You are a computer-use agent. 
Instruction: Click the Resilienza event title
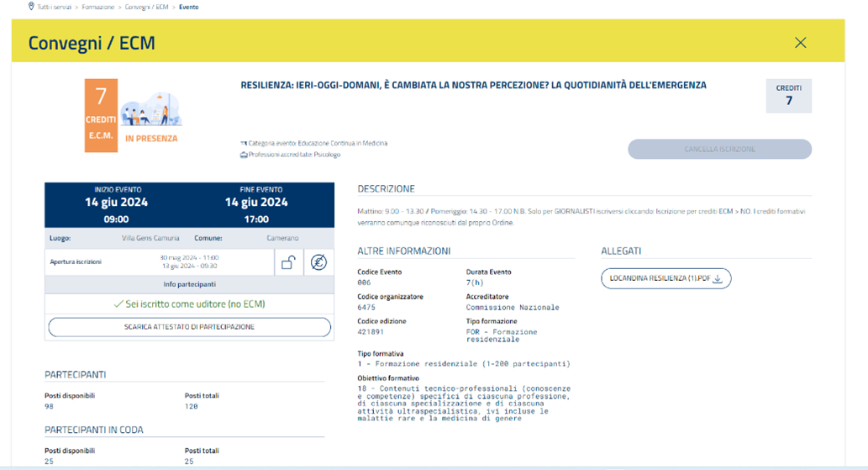[x=473, y=86]
